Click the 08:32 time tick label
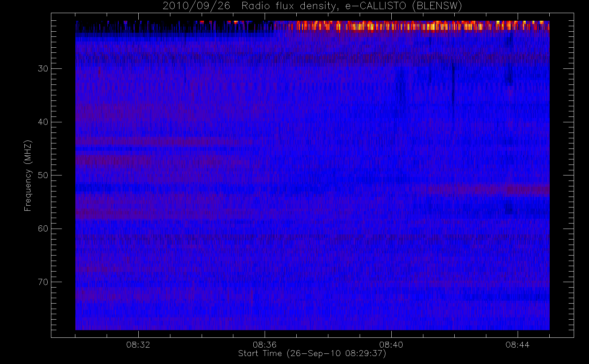 coord(138,345)
